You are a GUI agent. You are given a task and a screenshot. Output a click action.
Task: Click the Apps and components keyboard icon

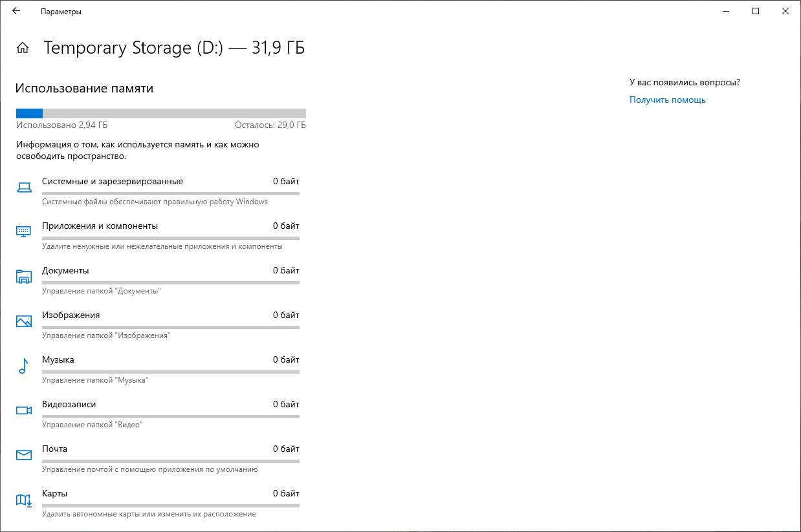click(x=24, y=232)
